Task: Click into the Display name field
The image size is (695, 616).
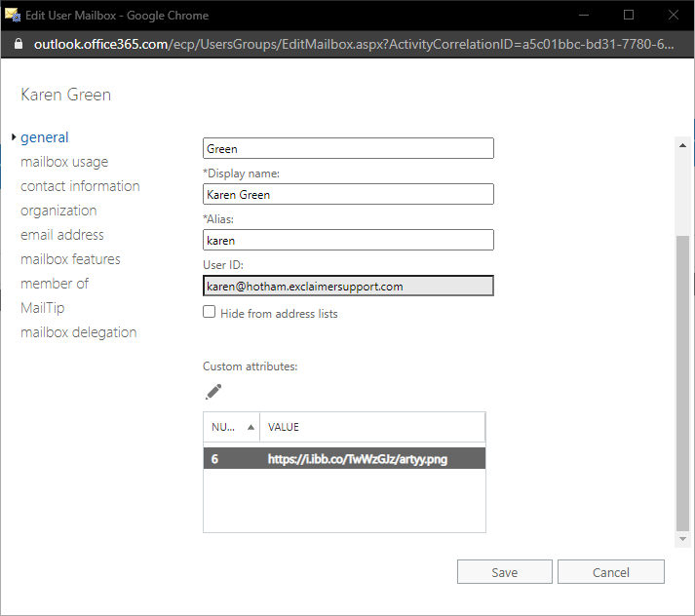Action: pyautogui.click(x=348, y=194)
